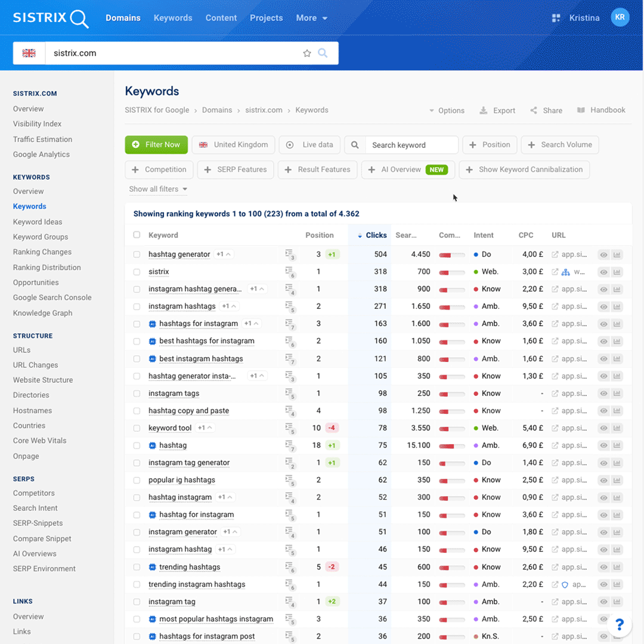Click the green Filter Now button
This screenshot has width=644, height=644.
click(x=156, y=145)
